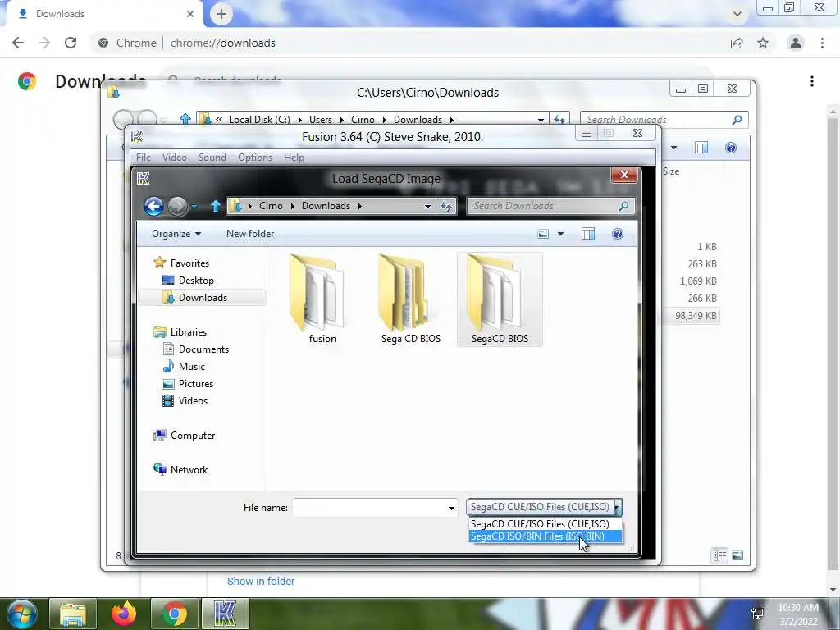This screenshot has height=630, width=840.
Task: Open the Organize dropdown menu
Action: click(x=176, y=234)
